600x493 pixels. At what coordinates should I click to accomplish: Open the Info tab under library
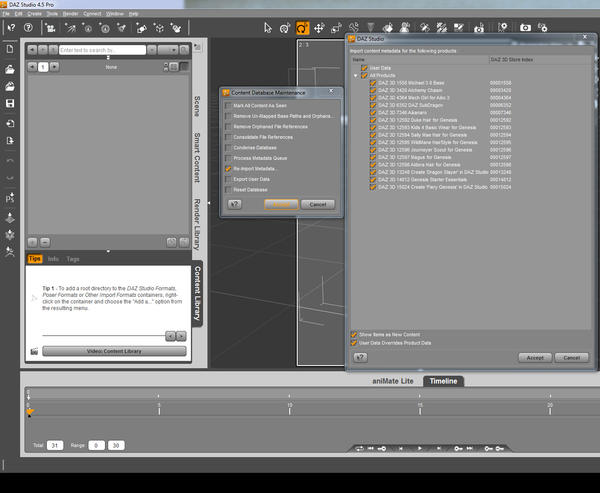pos(53,259)
